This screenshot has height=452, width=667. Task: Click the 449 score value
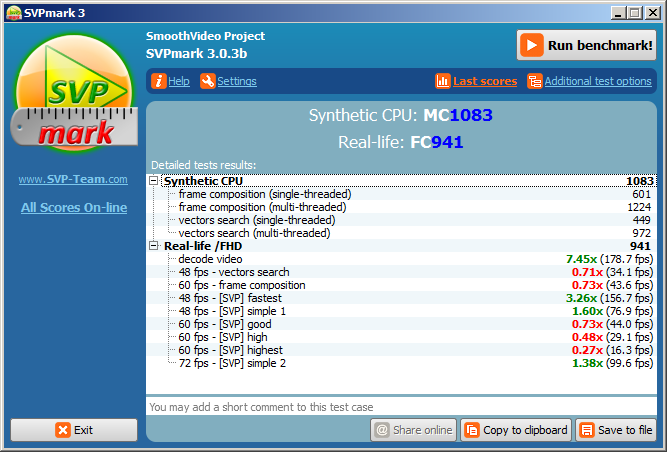[641, 220]
